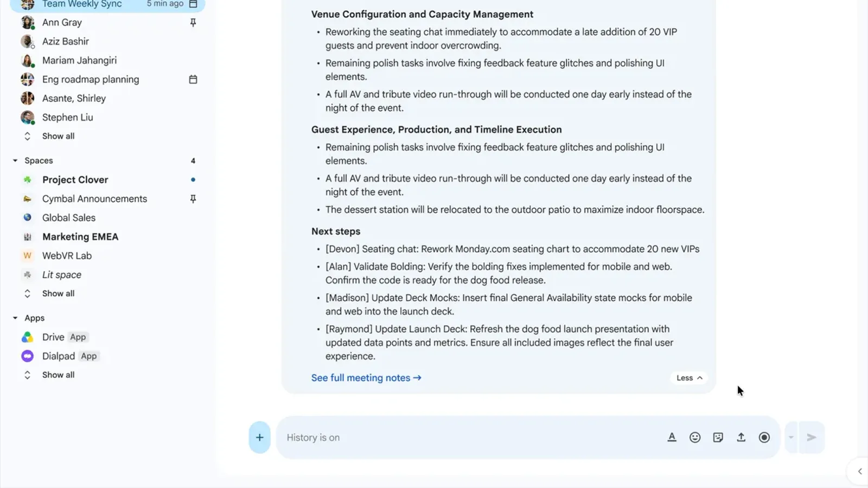Open send options dropdown arrow

click(x=791, y=437)
